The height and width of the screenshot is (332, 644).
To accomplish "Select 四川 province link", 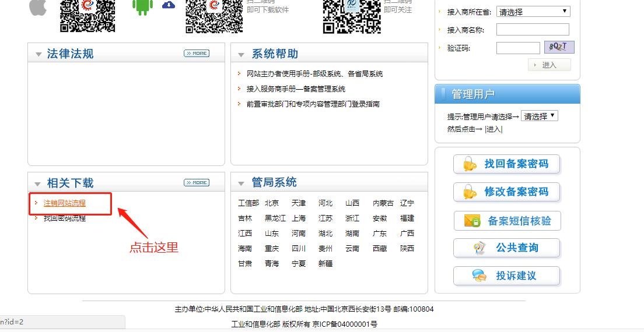I will [299, 248].
